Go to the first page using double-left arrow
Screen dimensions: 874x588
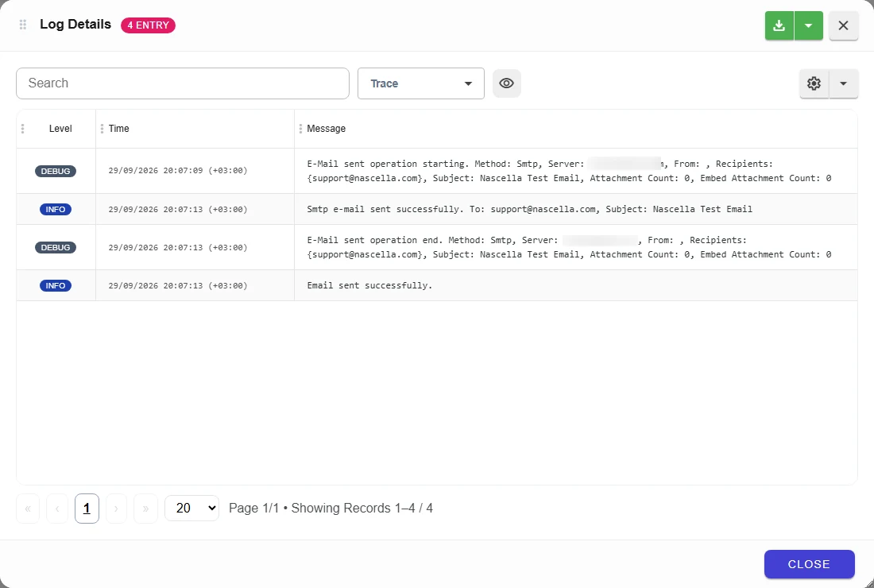[28, 509]
